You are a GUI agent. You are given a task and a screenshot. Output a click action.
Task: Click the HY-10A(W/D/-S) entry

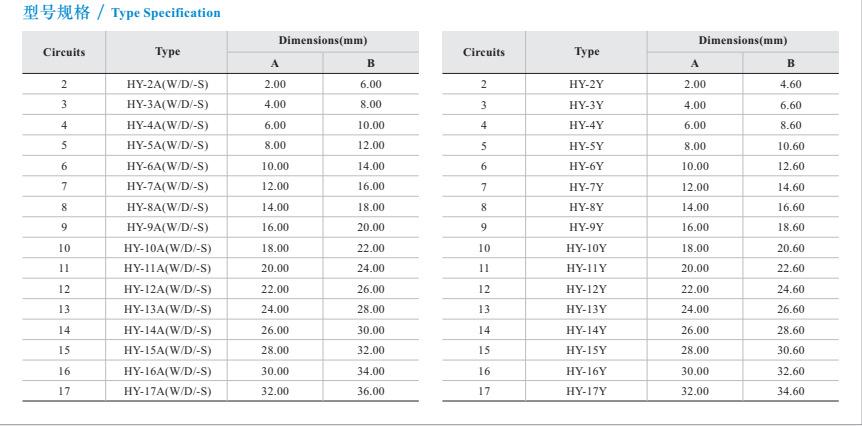click(167, 248)
